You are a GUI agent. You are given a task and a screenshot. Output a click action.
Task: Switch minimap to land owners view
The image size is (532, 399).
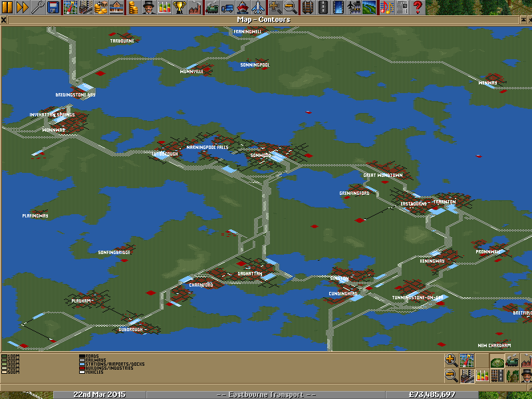tap(525, 376)
